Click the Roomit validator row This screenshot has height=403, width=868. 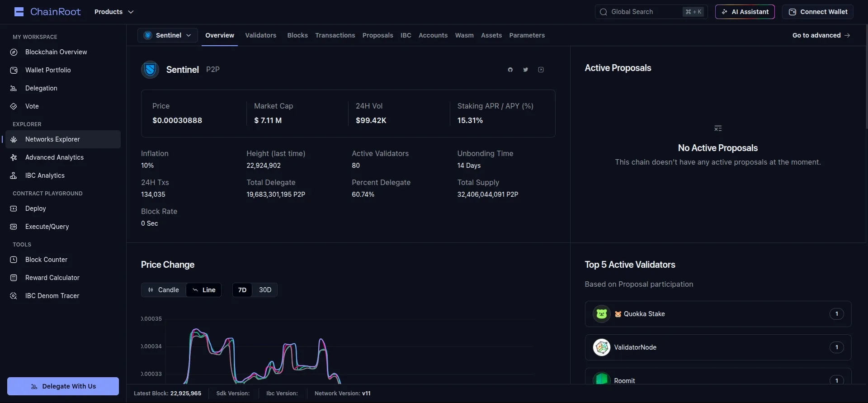point(718,376)
